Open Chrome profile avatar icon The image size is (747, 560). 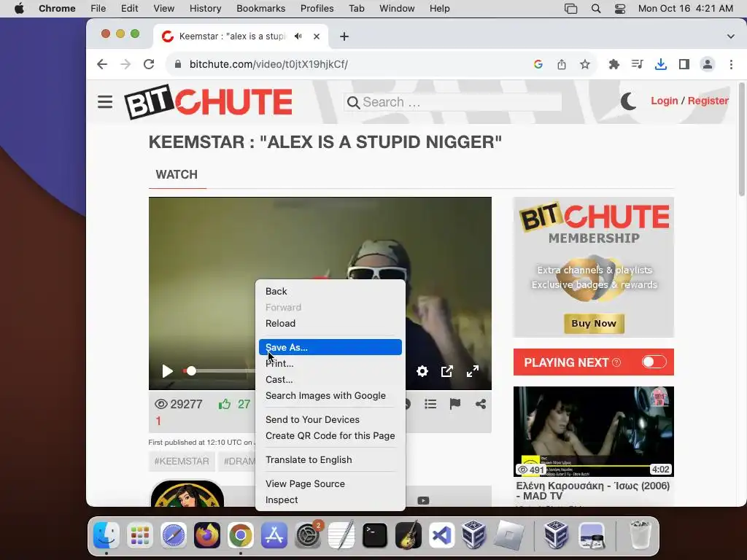coord(708,64)
